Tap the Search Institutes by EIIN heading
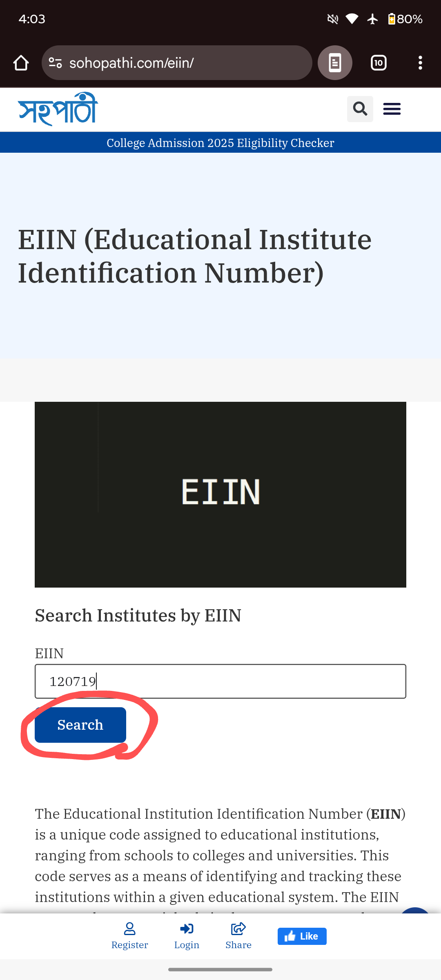This screenshot has width=441, height=980. pyautogui.click(x=138, y=615)
